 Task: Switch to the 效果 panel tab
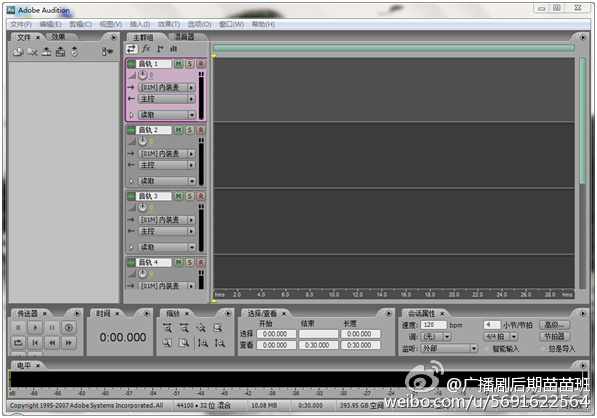point(59,37)
